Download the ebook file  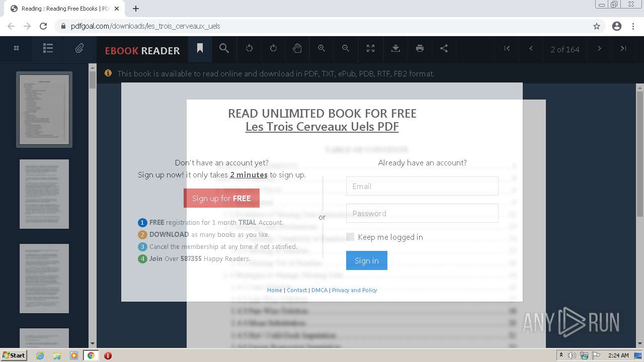tap(395, 48)
